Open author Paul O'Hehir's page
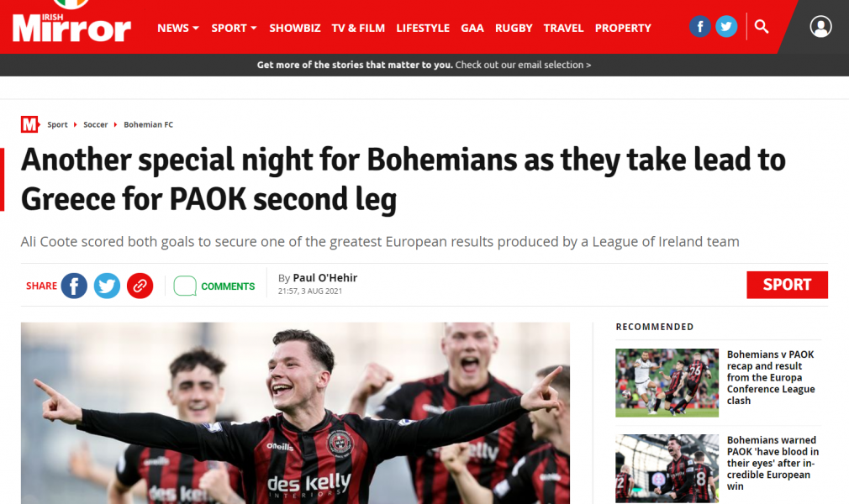 coord(324,278)
